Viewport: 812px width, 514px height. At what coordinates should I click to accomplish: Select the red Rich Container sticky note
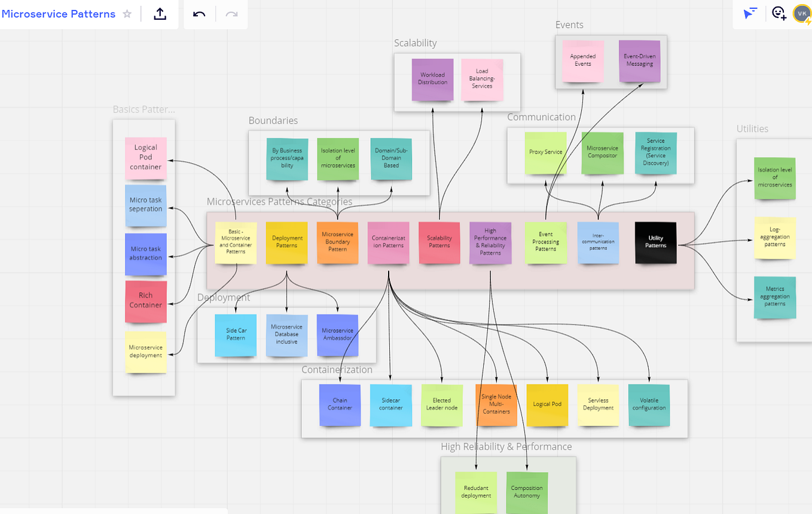[146, 302]
